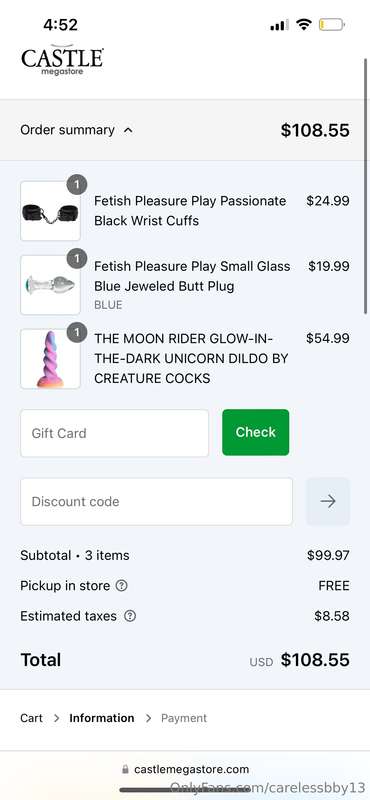Focus the Gift Card input field
The width and height of the screenshot is (370, 800).
coord(114,433)
